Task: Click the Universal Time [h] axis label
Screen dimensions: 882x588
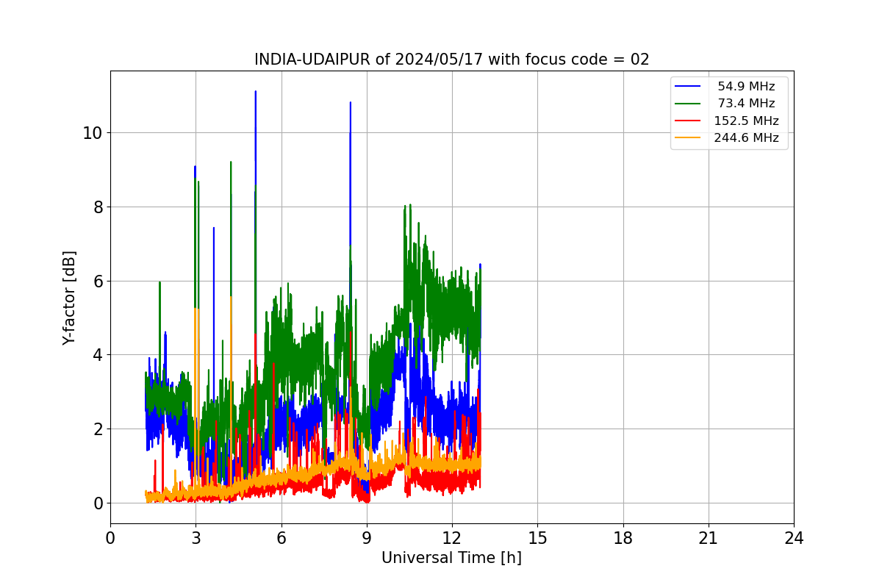Action: coord(451,558)
